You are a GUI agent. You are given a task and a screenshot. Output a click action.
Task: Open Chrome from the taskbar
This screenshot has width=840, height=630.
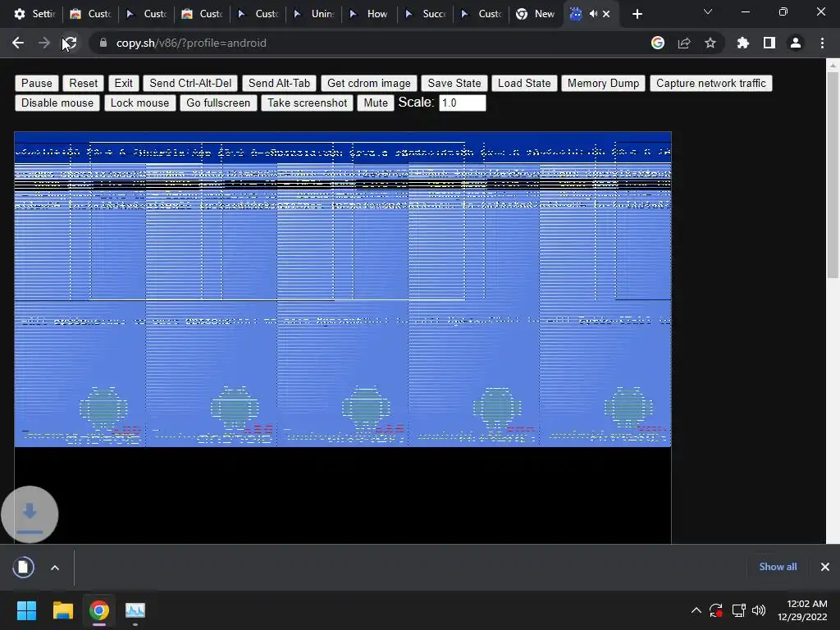(99, 610)
